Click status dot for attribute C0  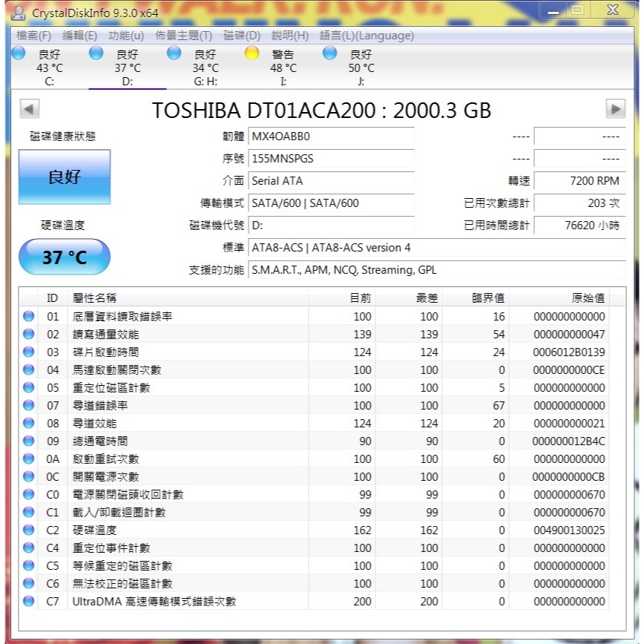[x=29, y=494]
